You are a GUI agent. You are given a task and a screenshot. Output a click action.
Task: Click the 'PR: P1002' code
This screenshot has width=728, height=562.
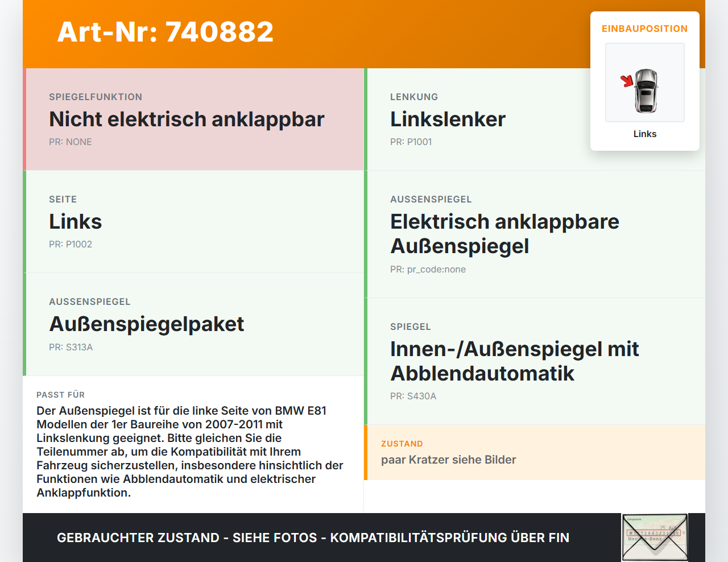click(x=71, y=245)
